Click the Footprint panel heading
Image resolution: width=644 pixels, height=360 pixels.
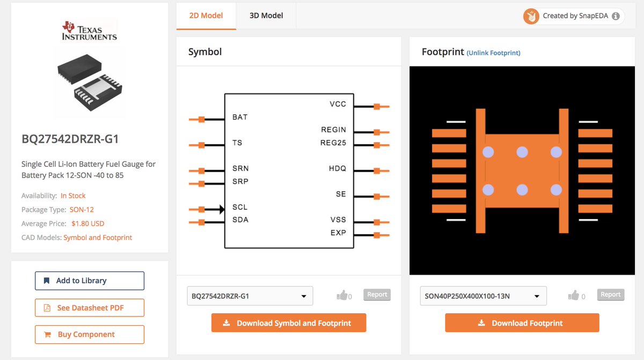click(443, 52)
